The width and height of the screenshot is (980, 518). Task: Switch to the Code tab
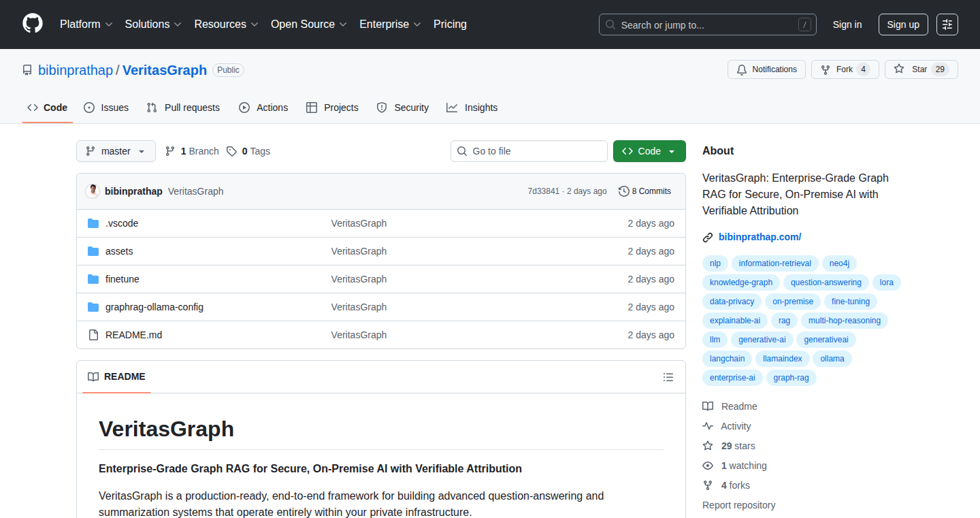pos(48,108)
